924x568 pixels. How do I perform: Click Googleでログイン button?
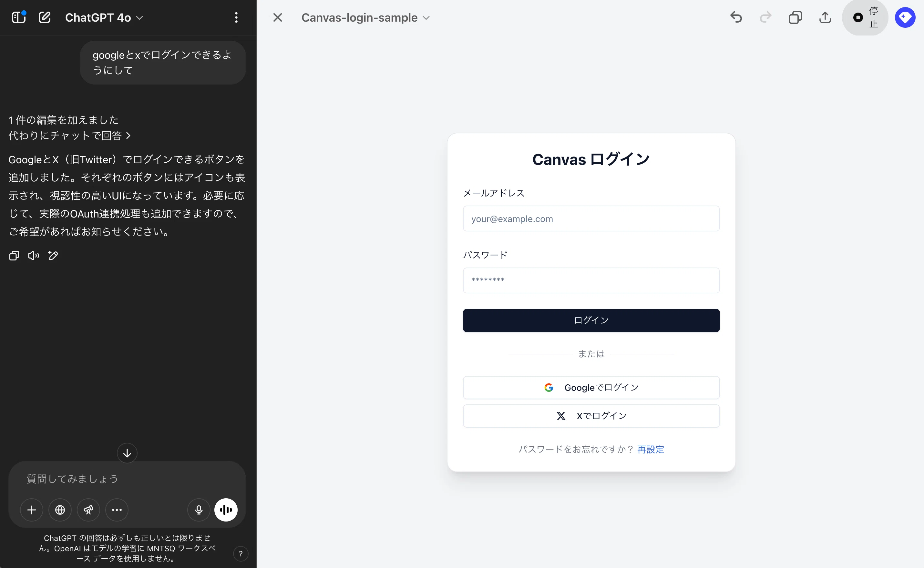tap(591, 387)
